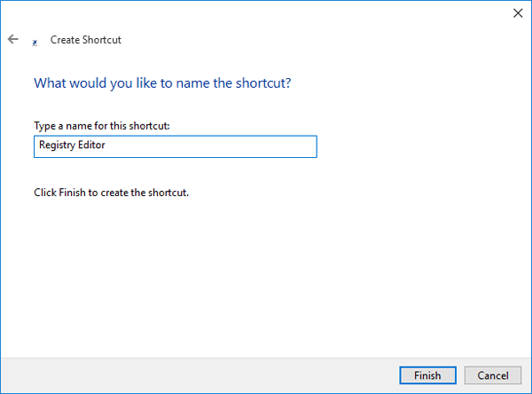Screen dimensions: 532x394
Task: Click the empty title bar area of the dialog
Action: pos(266,12)
